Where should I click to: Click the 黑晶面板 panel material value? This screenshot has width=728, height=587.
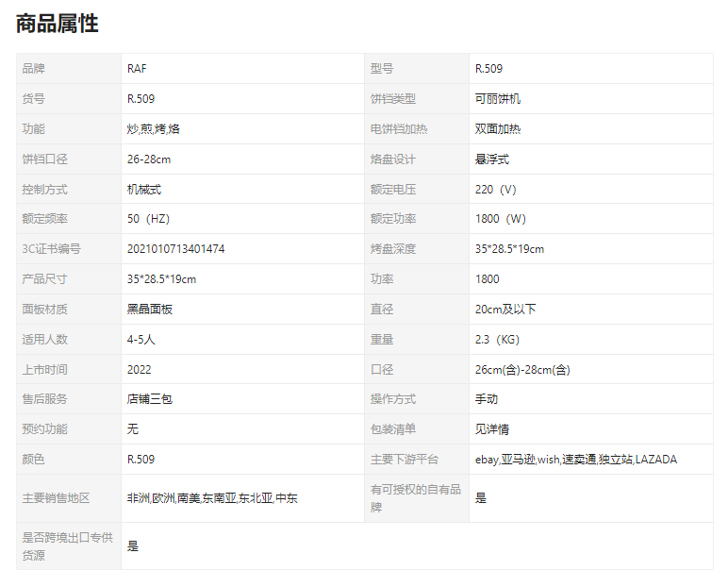(x=150, y=310)
